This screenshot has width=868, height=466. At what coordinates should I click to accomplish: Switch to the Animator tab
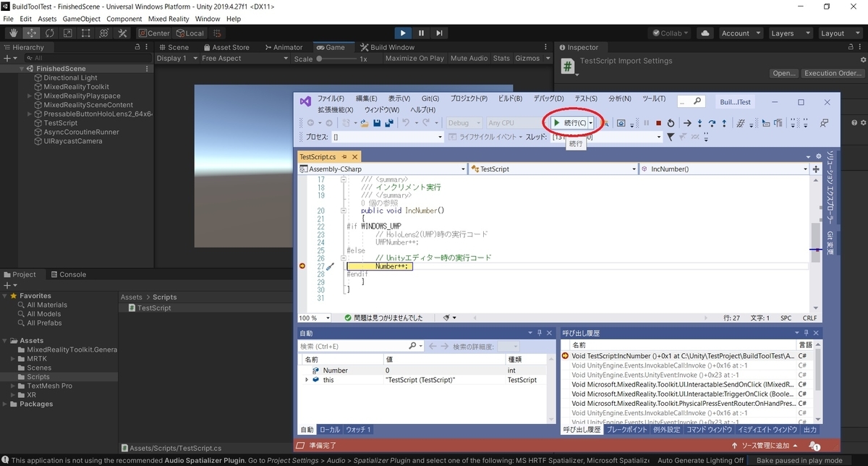point(283,47)
